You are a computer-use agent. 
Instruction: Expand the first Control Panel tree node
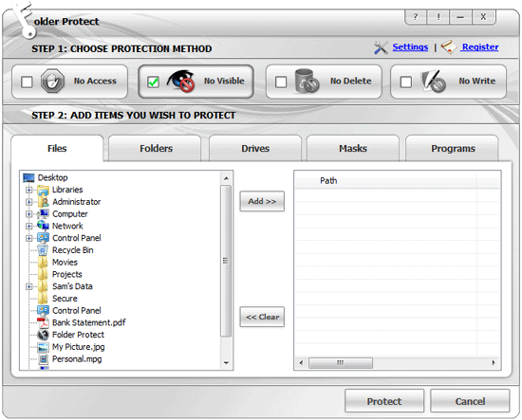(x=29, y=238)
